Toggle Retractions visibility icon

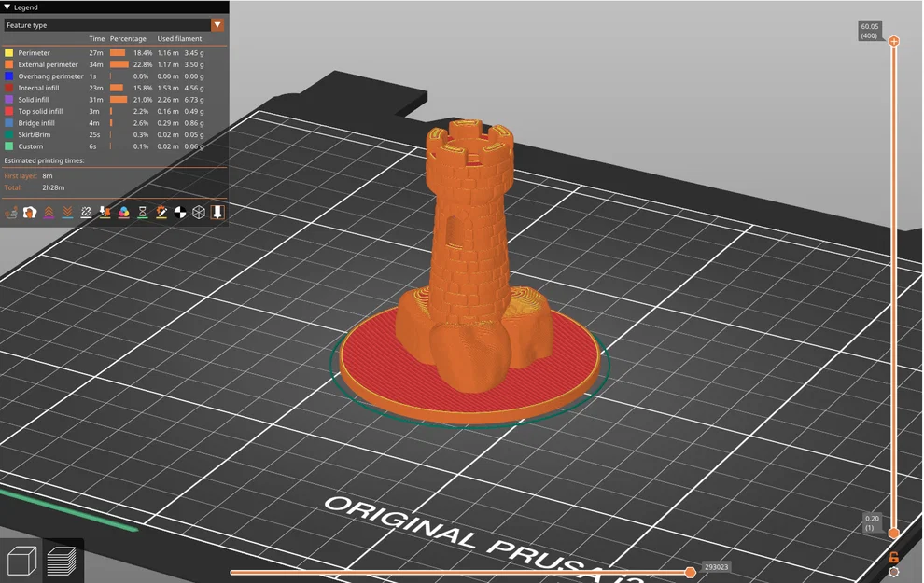(49, 213)
